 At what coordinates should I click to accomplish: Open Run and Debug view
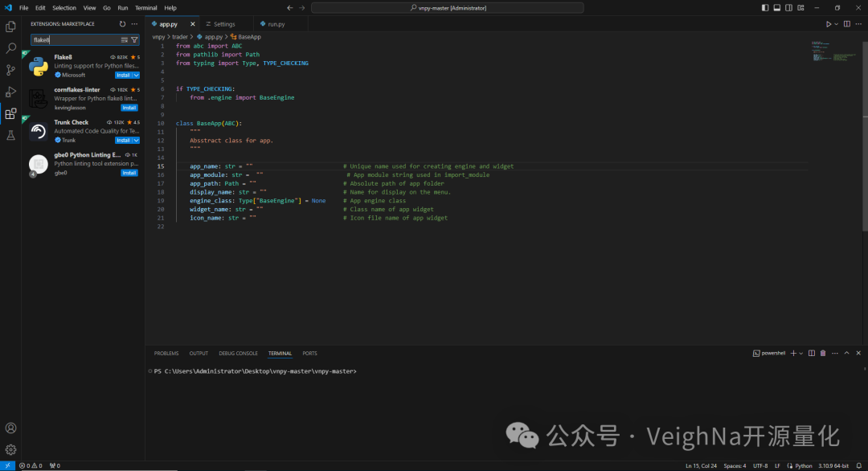coord(10,92)
